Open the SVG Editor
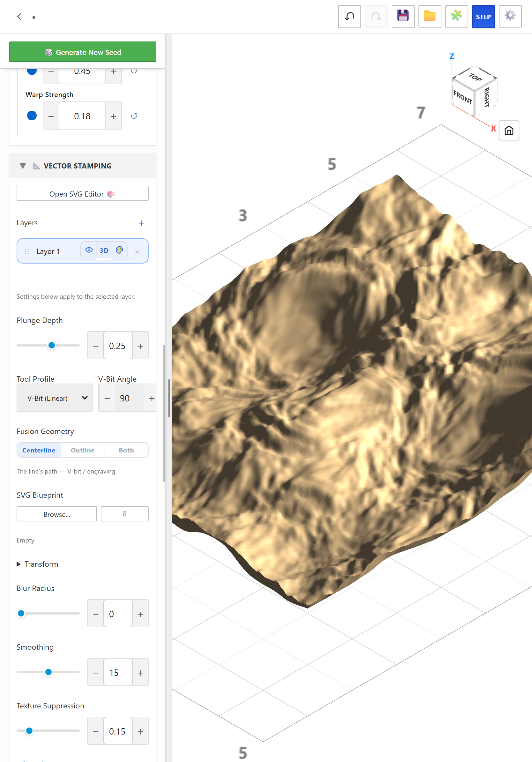 [83, 193]
